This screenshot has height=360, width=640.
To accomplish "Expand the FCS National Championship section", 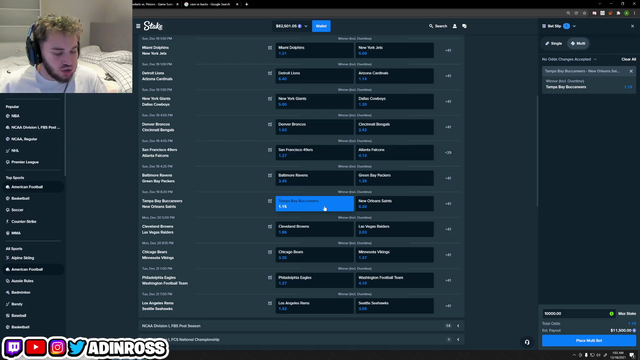I will (x=301, y=340).
